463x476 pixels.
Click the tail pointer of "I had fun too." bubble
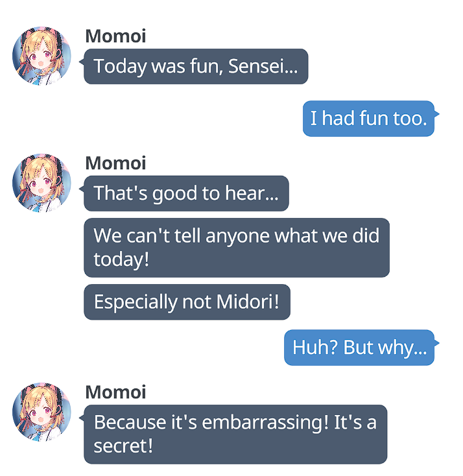coord(437,114)
